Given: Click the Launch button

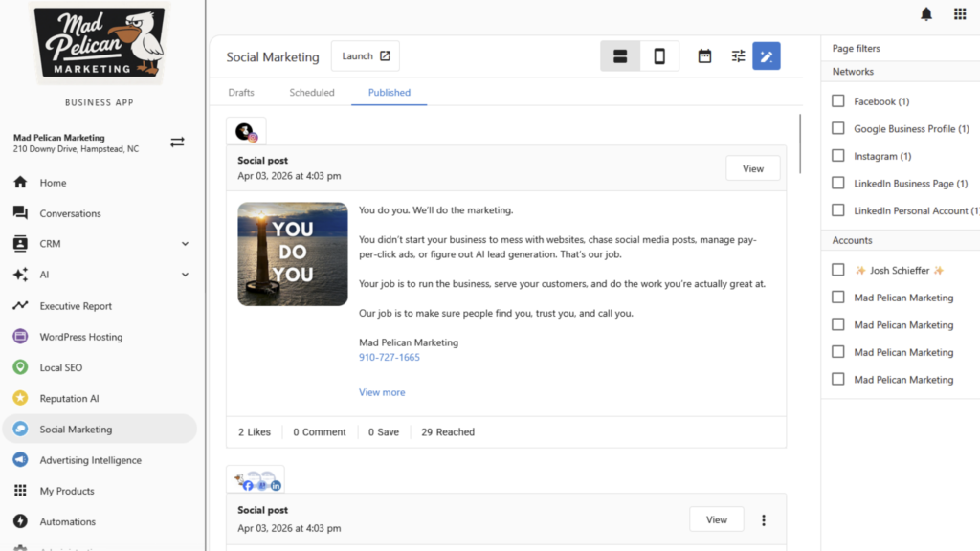Looking at the screenshot, I should (365, 55).
